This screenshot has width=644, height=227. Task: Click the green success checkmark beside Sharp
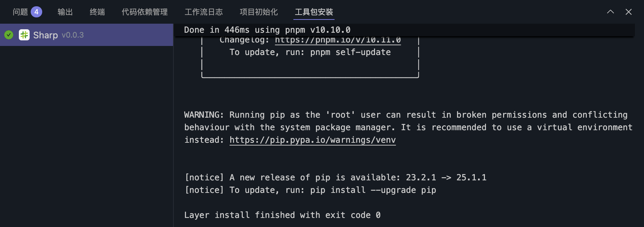(9, 35)
